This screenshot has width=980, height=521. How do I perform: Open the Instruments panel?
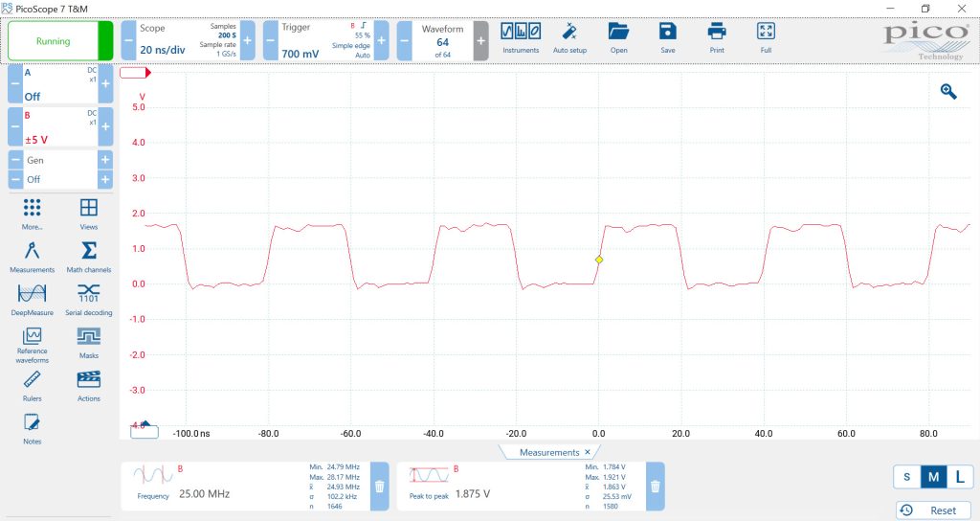tap(521, 36)
